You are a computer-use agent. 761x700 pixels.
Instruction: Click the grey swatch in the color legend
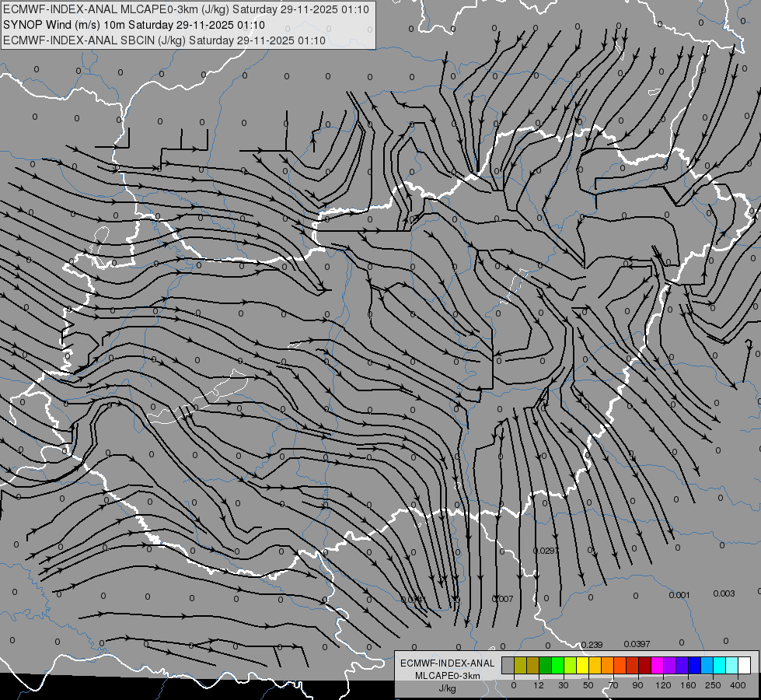(x=508, y=665)
